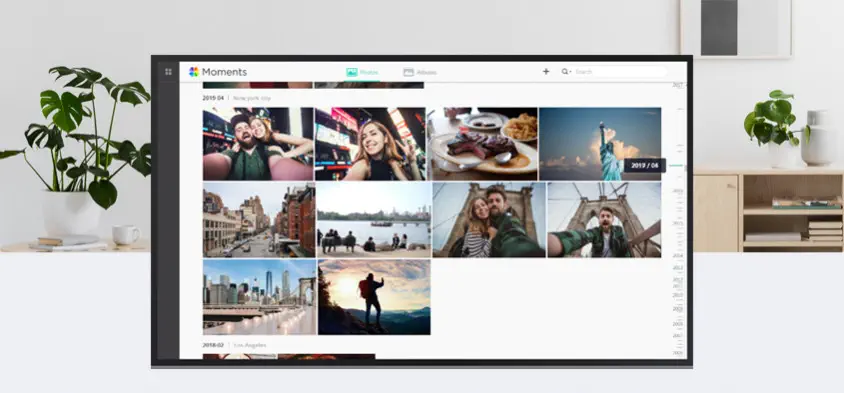
Task: Open the Statue of Liberty photo
Action: coord(600,144)
